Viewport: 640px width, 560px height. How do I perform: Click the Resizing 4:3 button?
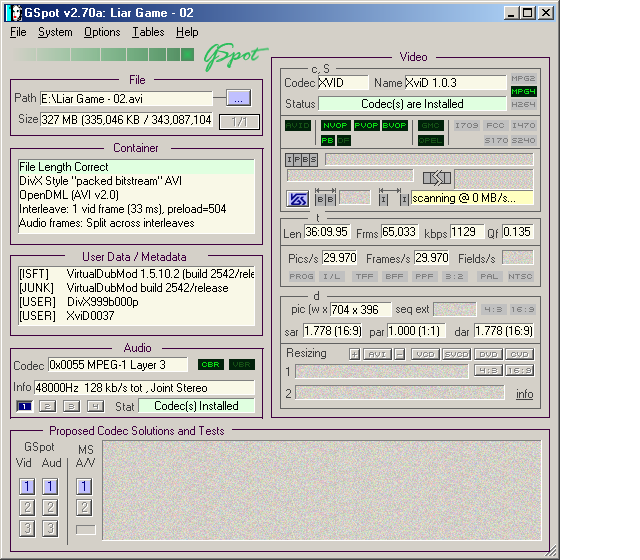[488, 370]
